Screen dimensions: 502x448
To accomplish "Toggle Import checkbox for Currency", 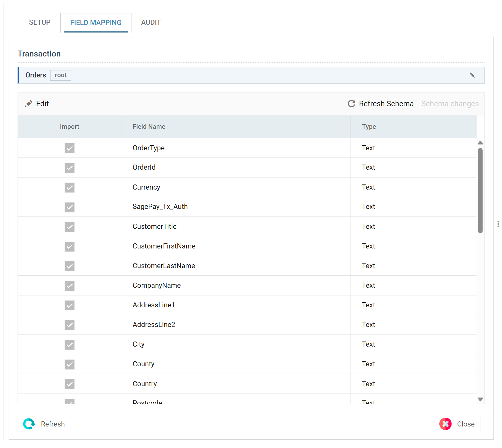I will tap(70, 187).
